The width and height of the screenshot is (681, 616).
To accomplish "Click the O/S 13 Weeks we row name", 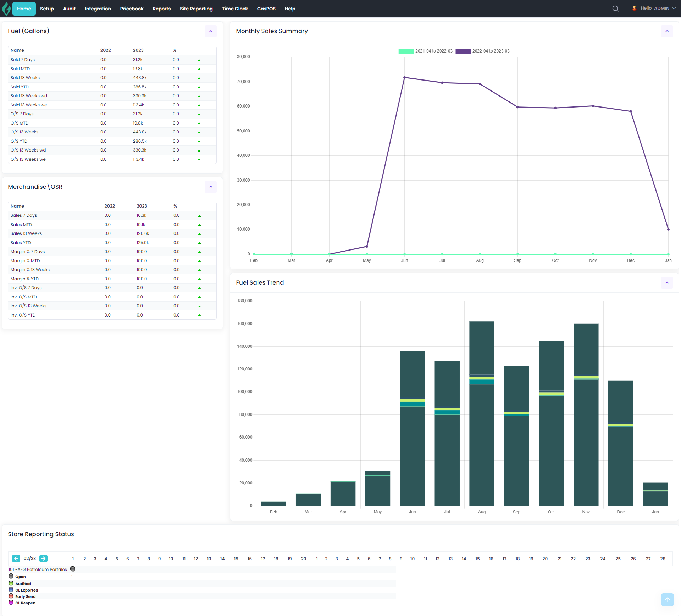I will 28,159.
